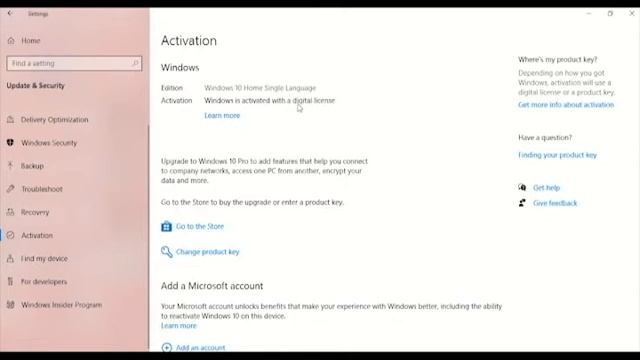Image resolution: width=640 pixels, height=360 pixels.
Task: Click the Have a question? heading
Action: click(x=545, y=138)
